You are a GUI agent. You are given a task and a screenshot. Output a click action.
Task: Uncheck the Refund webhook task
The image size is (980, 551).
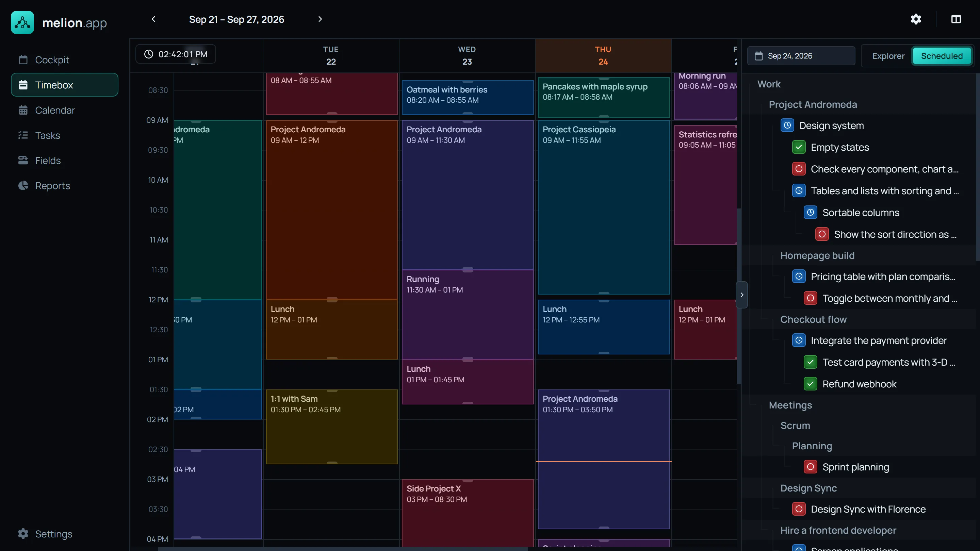click(810, 384)
